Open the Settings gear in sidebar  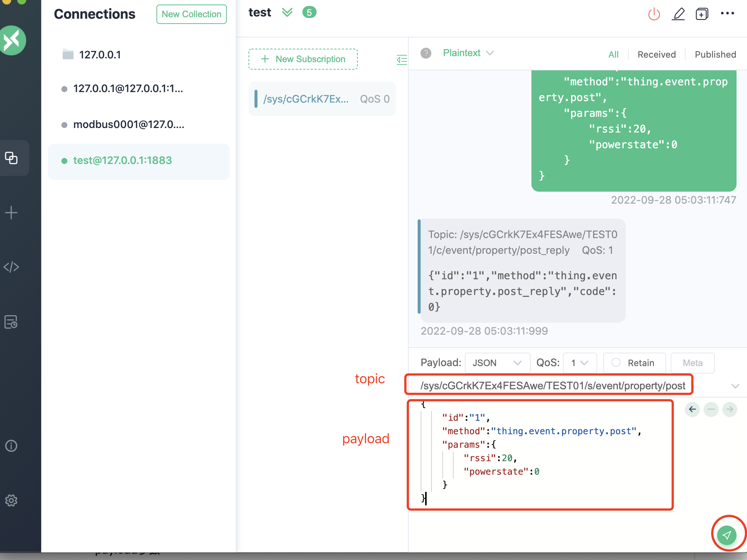click(11, 500)
